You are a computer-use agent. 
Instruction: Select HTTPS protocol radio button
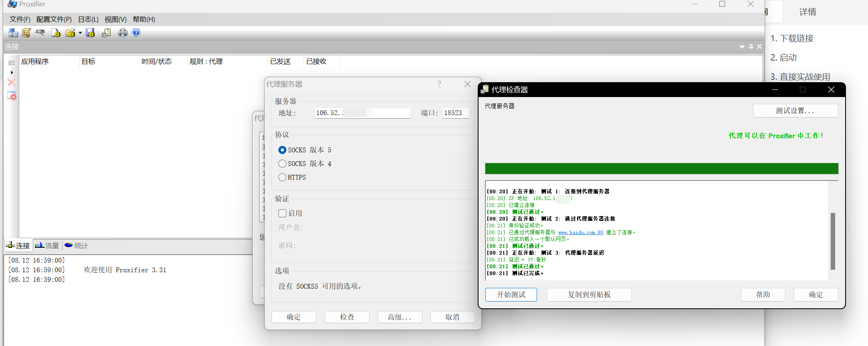[x=282, y=177]
